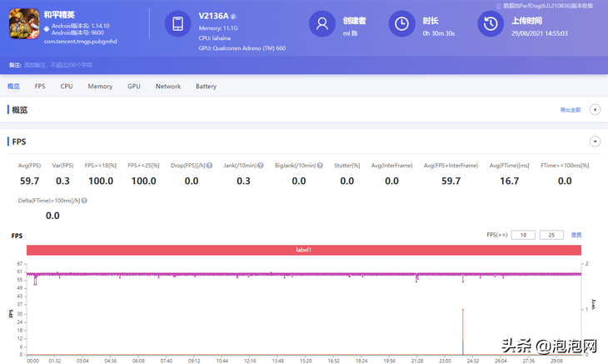Click the 导出全部 export link
The width and height of the screenshot is (608, 364).
570,110
